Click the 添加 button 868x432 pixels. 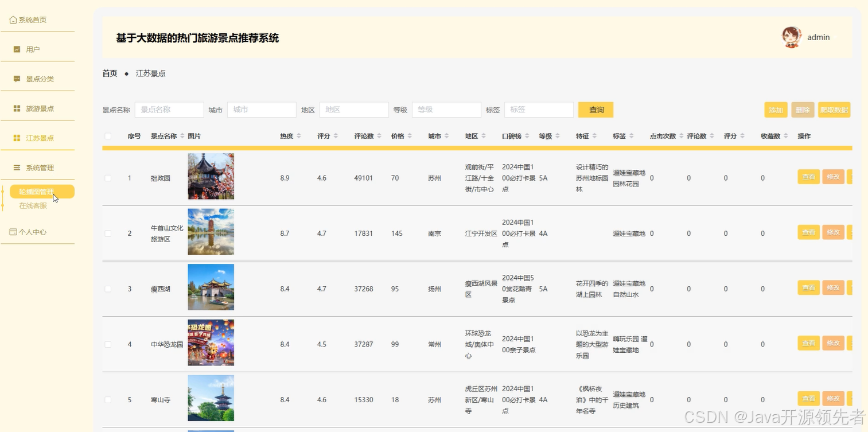pyautogui.click(x=776, y=110)
